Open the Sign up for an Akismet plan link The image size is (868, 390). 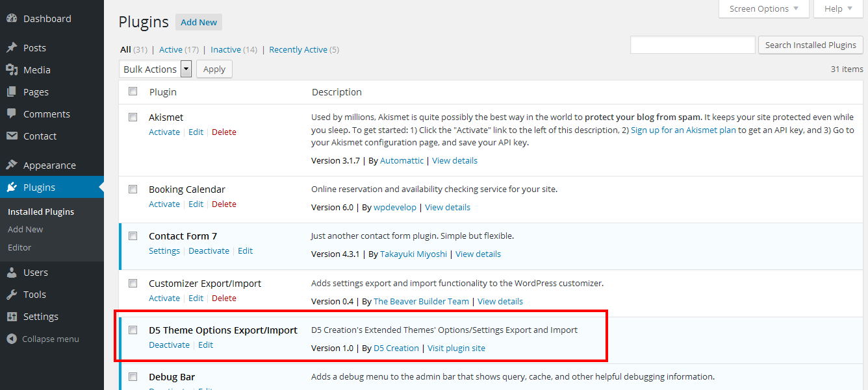(x=683, y=130)
